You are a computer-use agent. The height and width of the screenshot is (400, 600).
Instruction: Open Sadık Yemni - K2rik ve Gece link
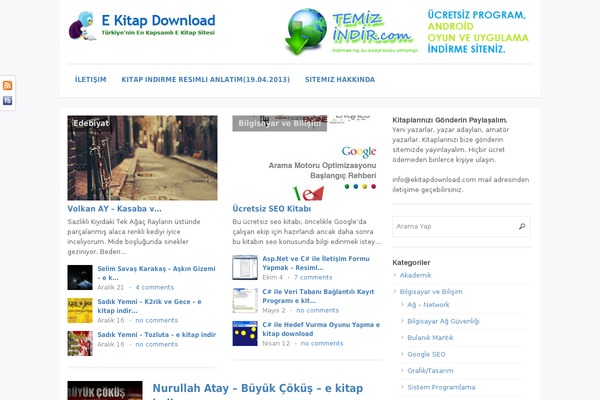coord(149,306)
